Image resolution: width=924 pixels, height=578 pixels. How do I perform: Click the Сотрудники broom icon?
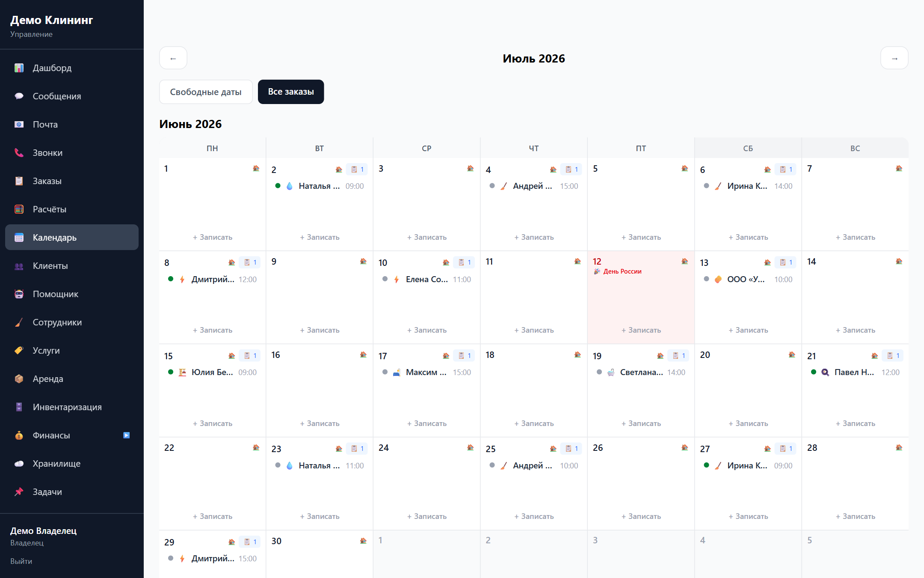click(x=19, y=322)
